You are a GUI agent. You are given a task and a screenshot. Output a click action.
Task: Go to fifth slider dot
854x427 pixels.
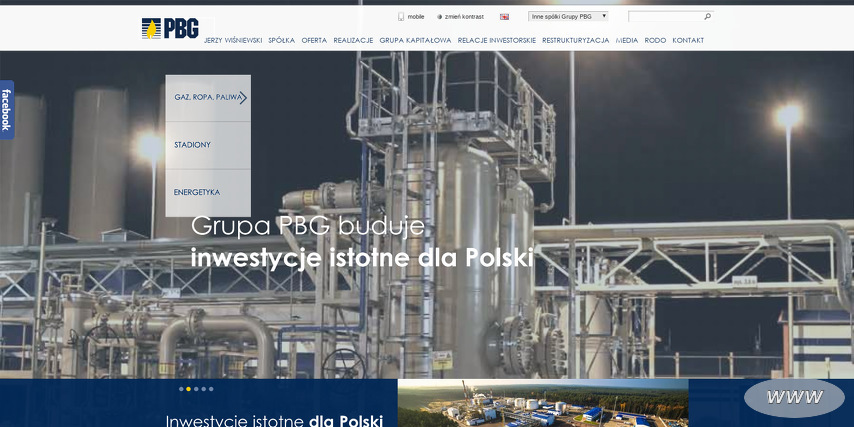(211, 389)
